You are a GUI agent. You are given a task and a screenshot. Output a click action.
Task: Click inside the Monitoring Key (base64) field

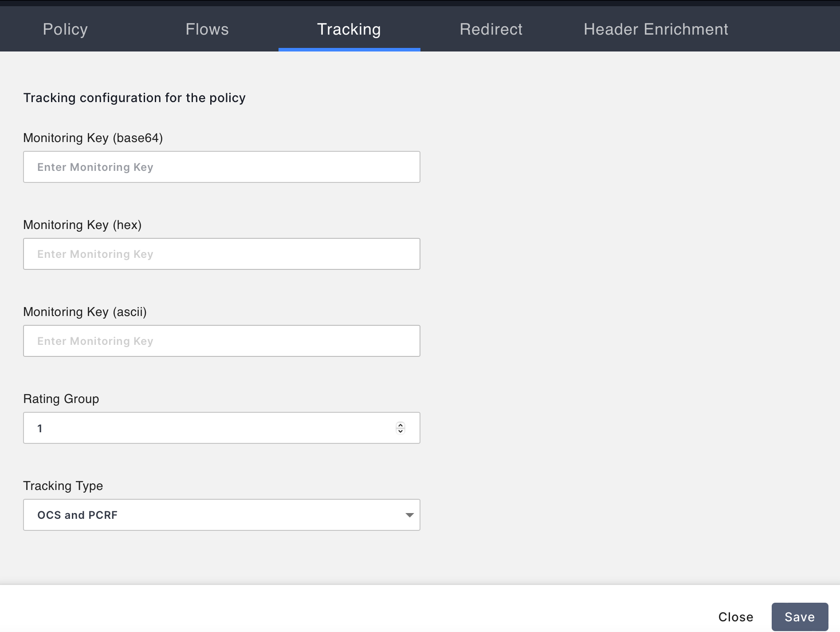pyautogui.click(x=221, y=167)
